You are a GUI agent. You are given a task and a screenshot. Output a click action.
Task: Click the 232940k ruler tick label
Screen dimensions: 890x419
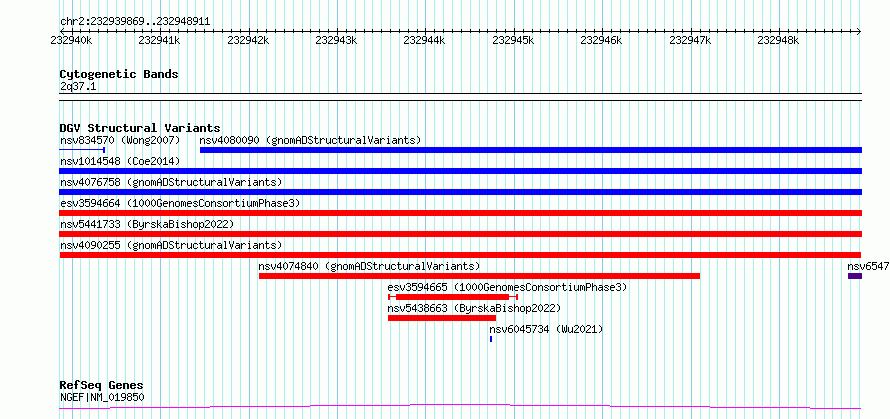[70, 40]
